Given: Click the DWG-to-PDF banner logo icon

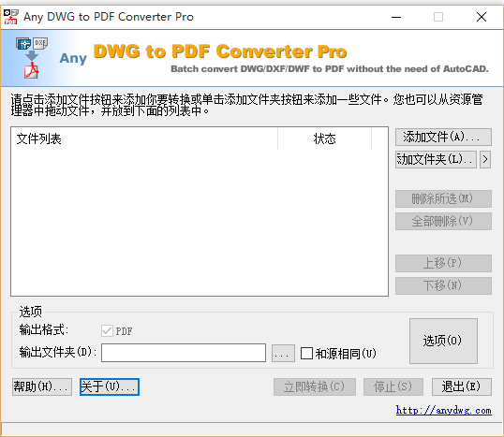Looking at the screenshot, I should (x=31, y=58).
